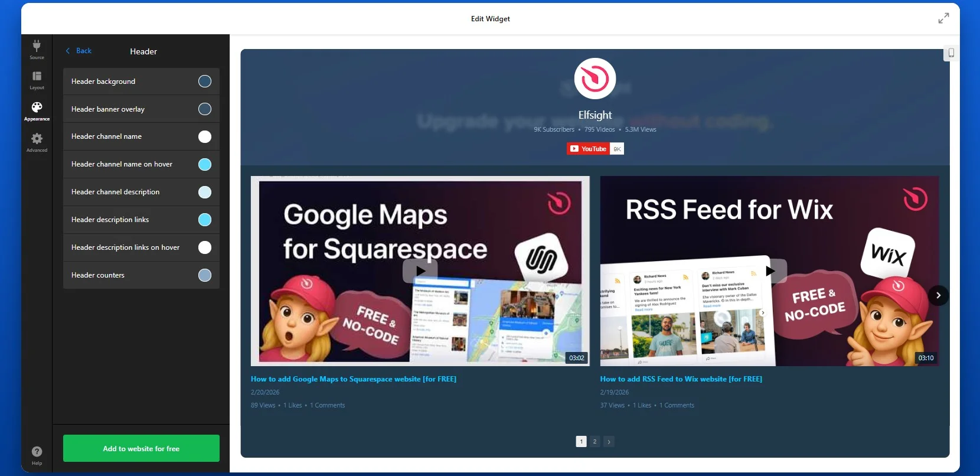Switch preview to mobile device view
Image resolution: width=980 pixels, height=476 pixels.
point(951,53)
